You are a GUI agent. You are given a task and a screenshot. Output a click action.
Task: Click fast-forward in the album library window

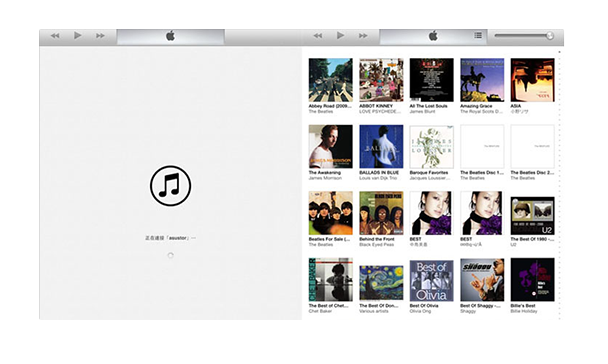pyautogui.click(x=363, y=36)
